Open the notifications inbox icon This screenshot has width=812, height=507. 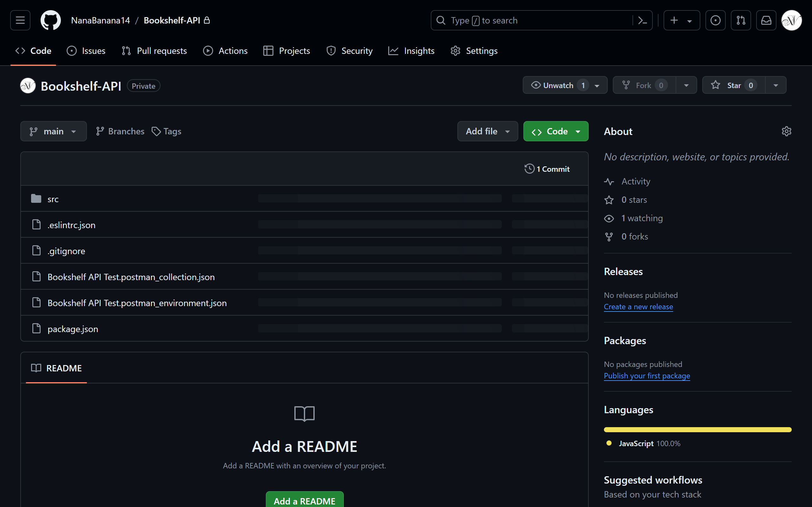[766, 21]
